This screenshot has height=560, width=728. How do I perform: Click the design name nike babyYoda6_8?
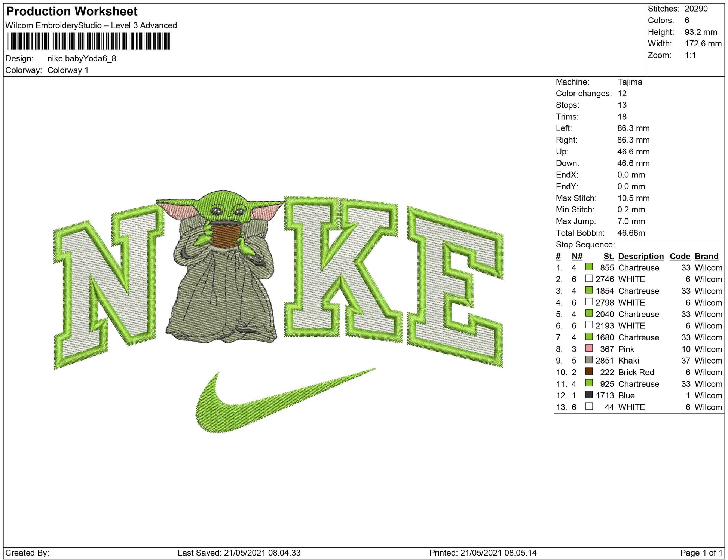[82, 59]
